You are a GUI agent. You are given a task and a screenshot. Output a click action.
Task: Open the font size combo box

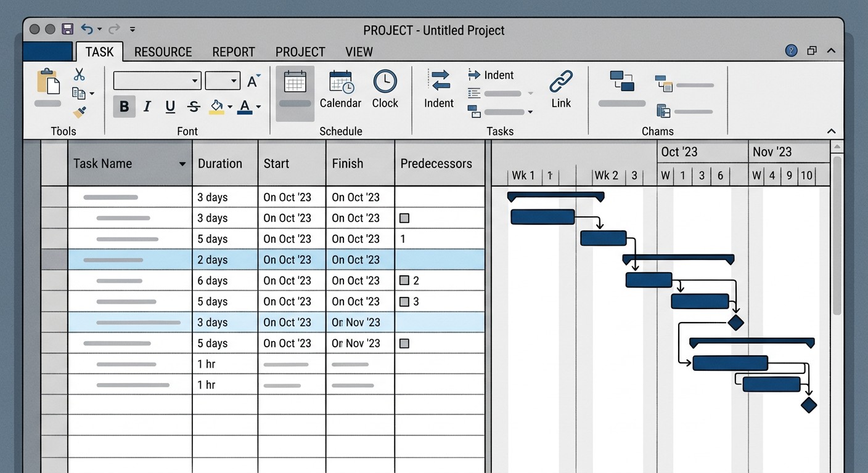click(x=222, y=81)
